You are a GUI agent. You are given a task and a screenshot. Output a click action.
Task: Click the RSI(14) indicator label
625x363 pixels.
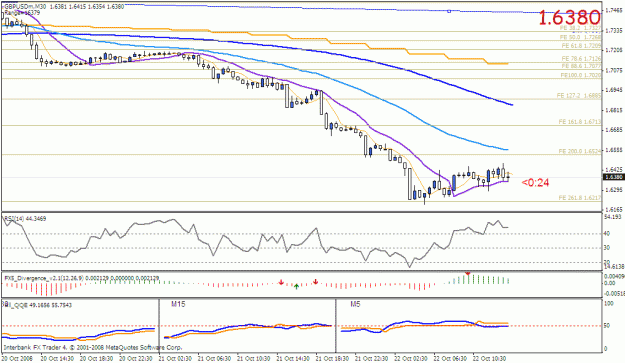point(25,219)
